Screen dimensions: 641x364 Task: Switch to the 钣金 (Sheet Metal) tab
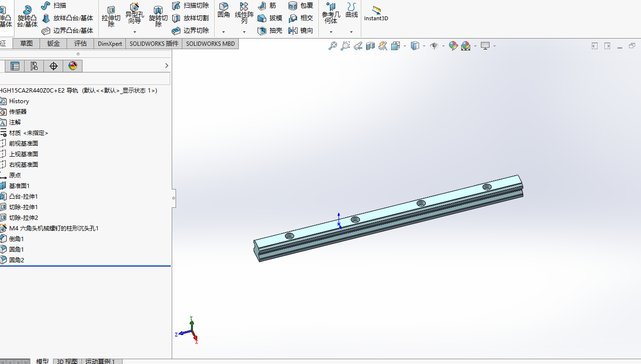tap(54, 43)
